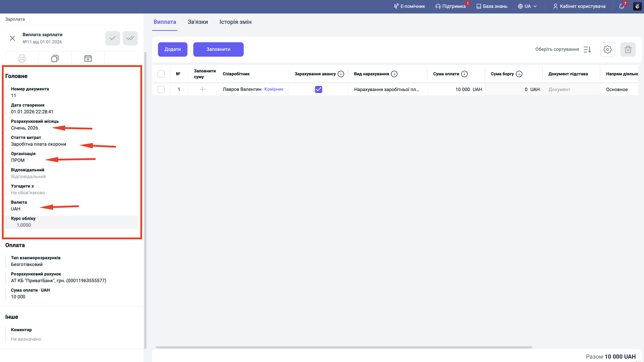This screenshot has height=362, width=644.
Task: Click the double checkmark post icon
Action: [x=130, y=38]
